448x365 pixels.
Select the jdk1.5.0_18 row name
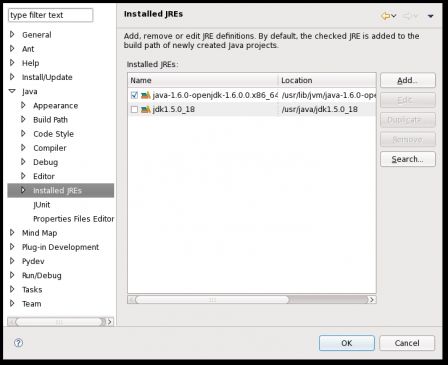174,109
